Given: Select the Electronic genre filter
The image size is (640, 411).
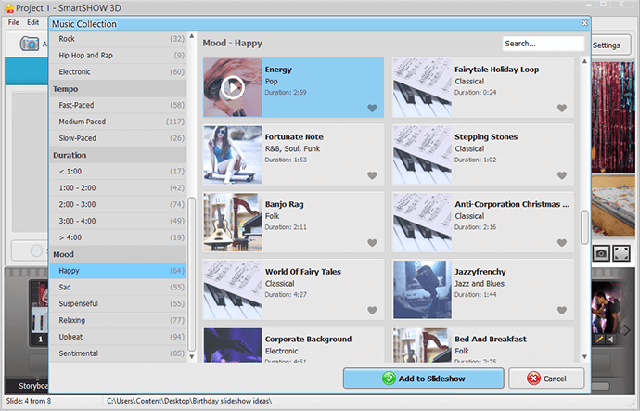Looking at the screenshot, I should [x=118, y=72].
